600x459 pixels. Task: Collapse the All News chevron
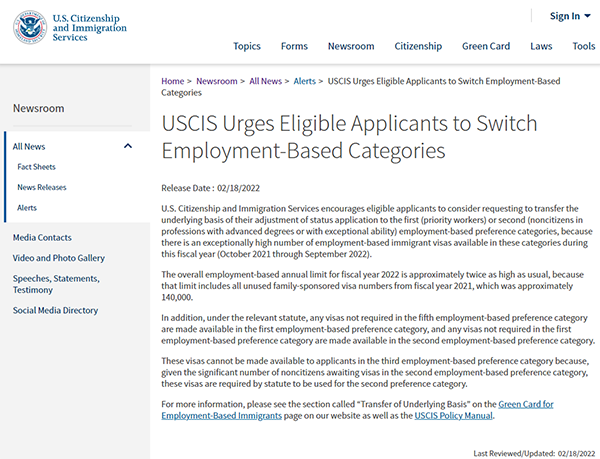click(x=128, y=146)
